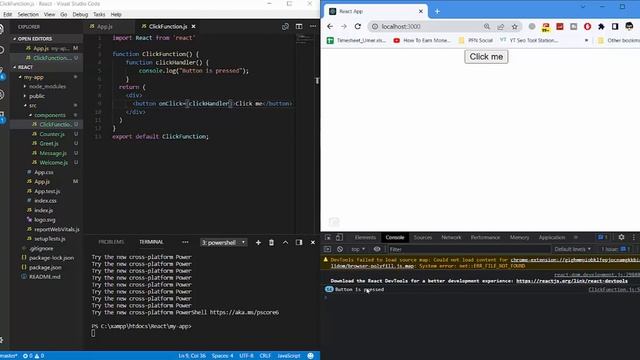
Task: Click Chrome's back arrow
Action: [330, 27]
